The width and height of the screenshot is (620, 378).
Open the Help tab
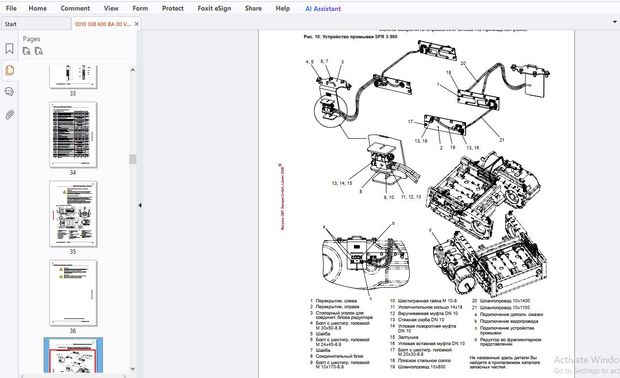tap(282, 8)
